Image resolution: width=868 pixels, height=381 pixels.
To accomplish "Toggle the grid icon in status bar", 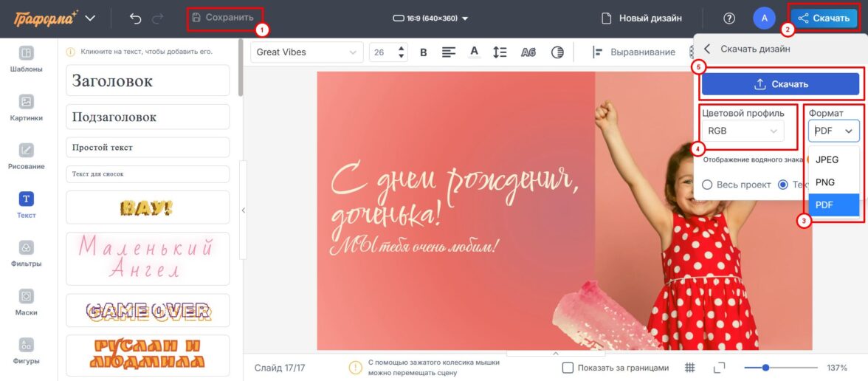I will coord(689,368).
